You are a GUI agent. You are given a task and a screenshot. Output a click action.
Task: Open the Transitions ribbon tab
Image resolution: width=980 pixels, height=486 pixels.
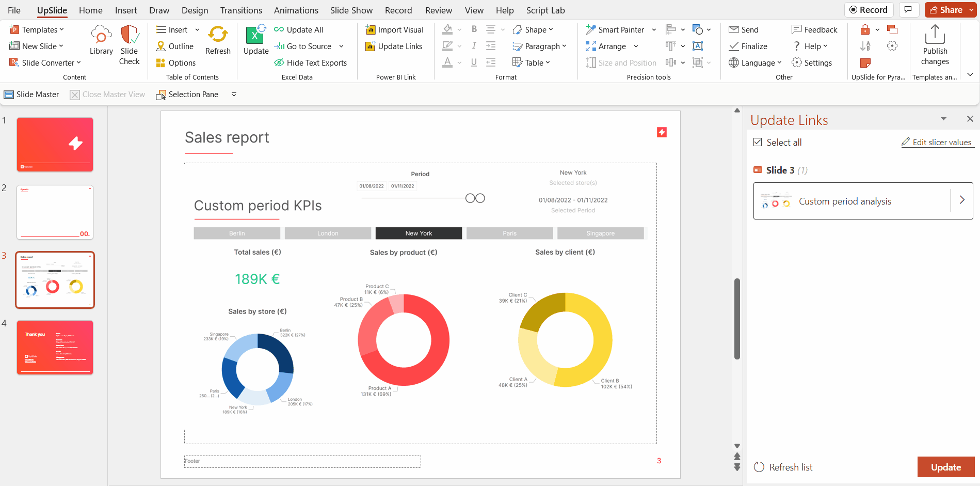[x=240, y=10]
